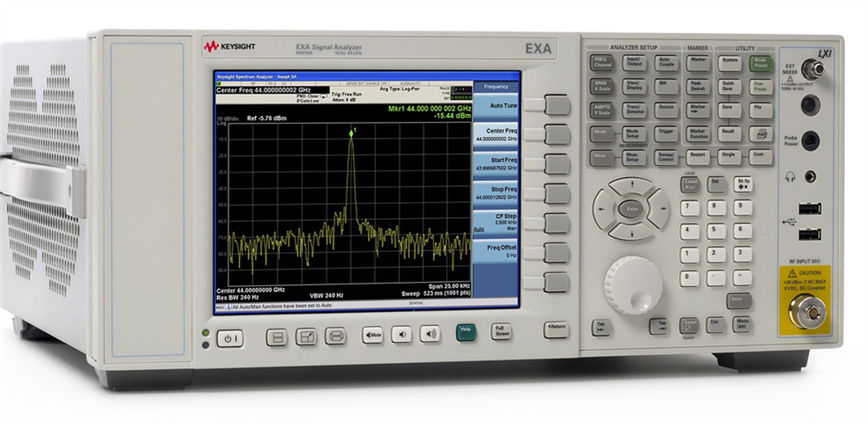Push the power standby button

230,337
